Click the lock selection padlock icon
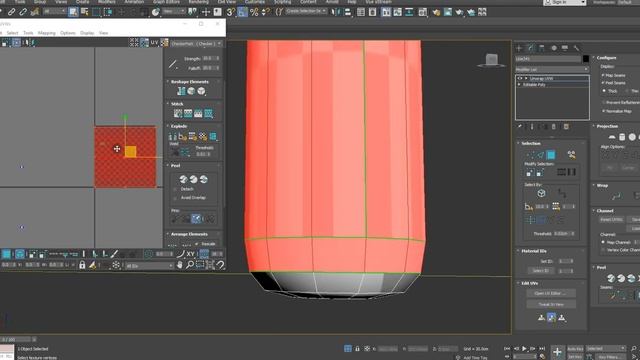This screenshot has width=640, height=360. 82,265
